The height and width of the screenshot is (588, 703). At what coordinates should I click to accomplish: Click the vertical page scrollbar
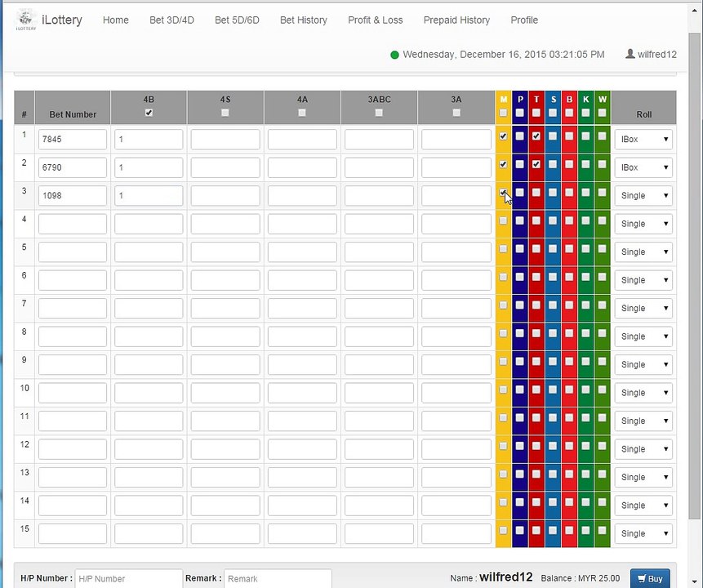click(695, 274)
